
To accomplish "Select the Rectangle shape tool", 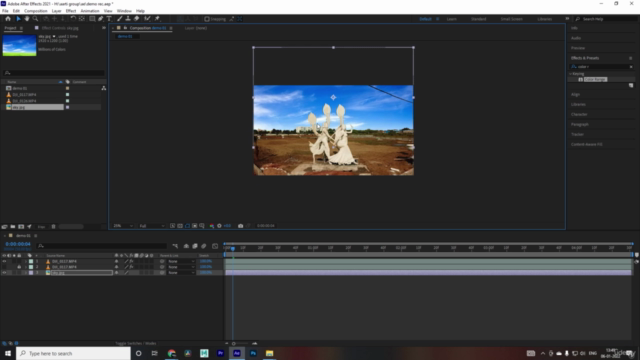I will coord(92,19).
